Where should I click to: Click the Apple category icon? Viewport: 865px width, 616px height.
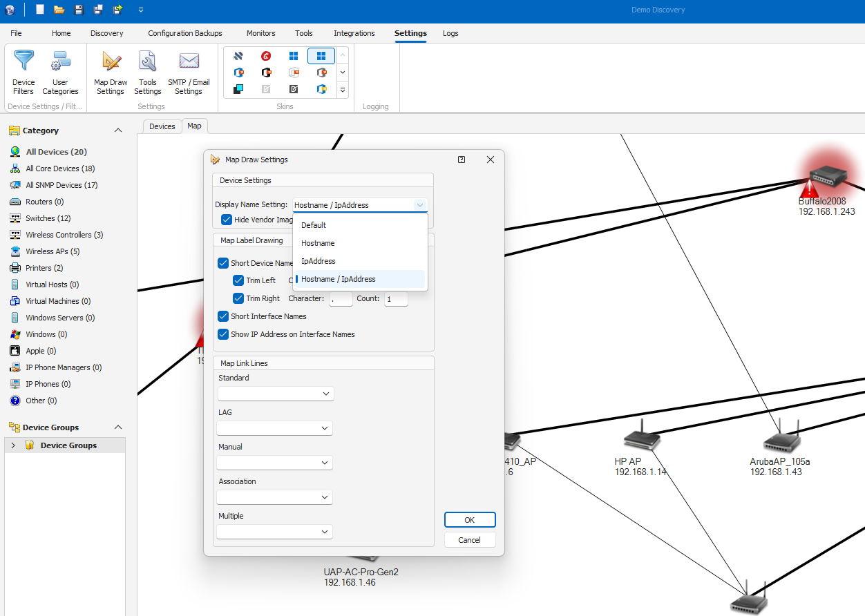[x=15, y=351]
